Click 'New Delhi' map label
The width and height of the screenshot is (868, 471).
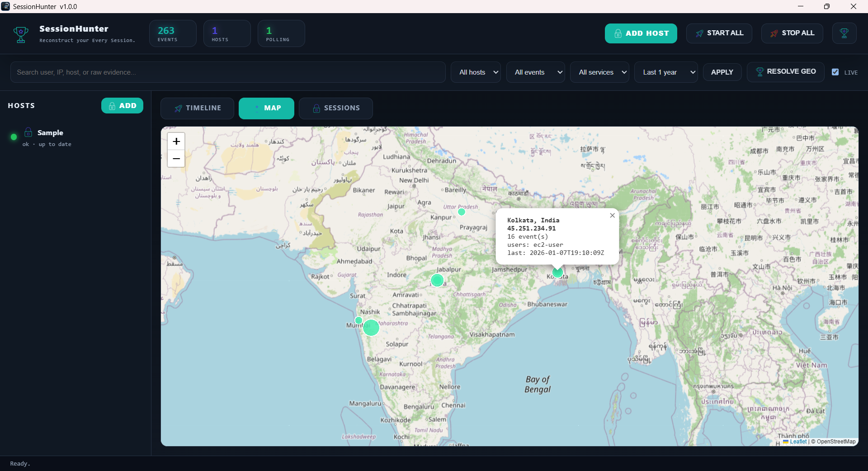[x=414, y=180]
